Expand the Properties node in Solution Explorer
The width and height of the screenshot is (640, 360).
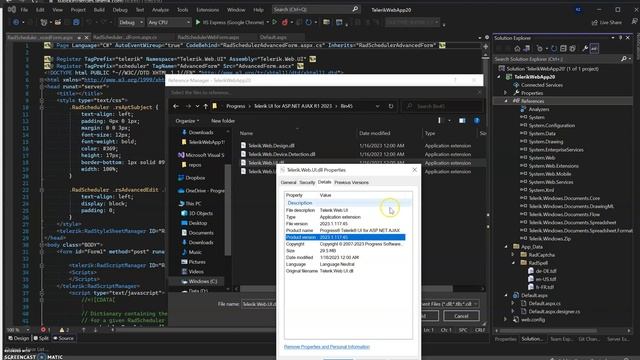coord(506,93)
